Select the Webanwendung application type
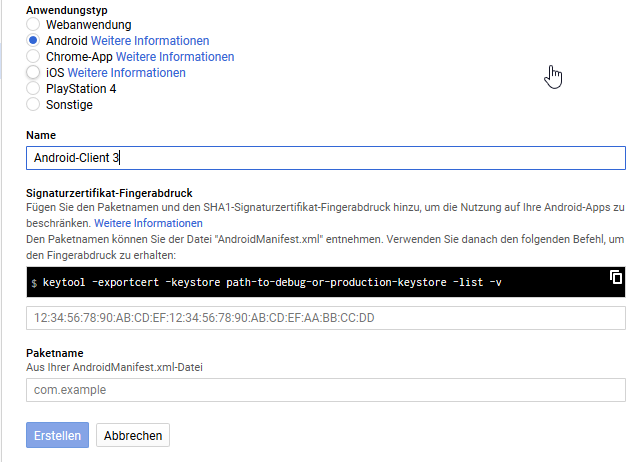Viewport: 642px width, 462px height. pyautogui.click(x=33, y=23)
